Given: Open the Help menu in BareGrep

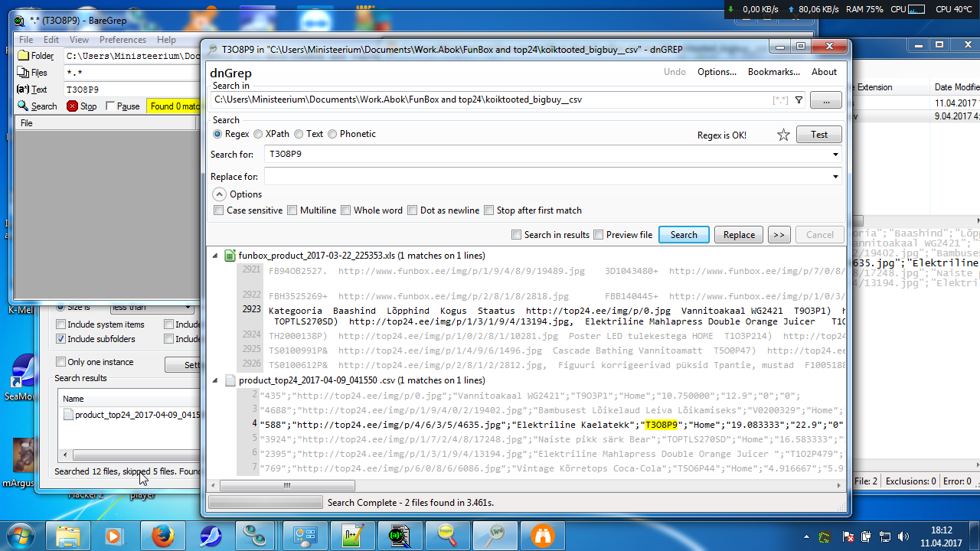Looking at the screenshot, I should 166,40.
